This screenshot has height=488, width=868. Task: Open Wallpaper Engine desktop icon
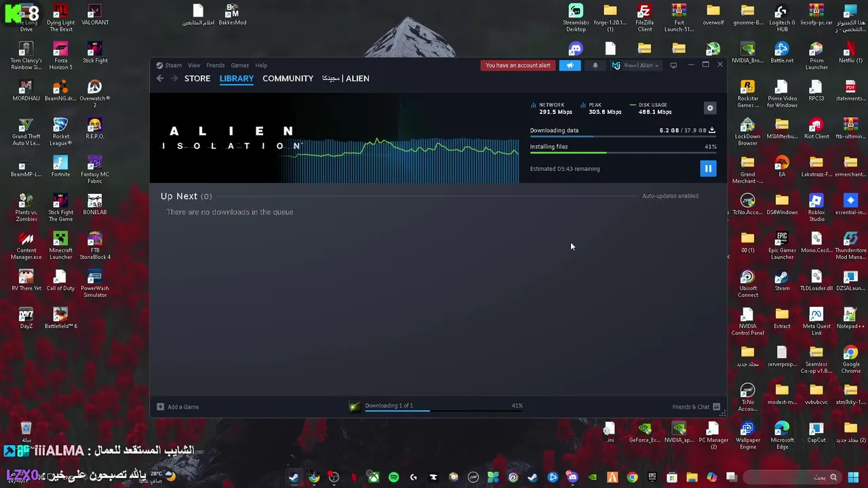click(x=747, y=435)
